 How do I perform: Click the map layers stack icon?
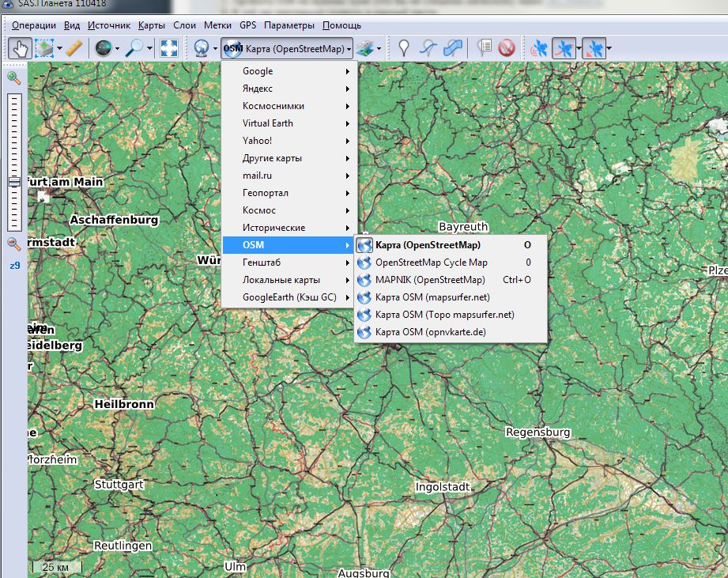[365, 48]
